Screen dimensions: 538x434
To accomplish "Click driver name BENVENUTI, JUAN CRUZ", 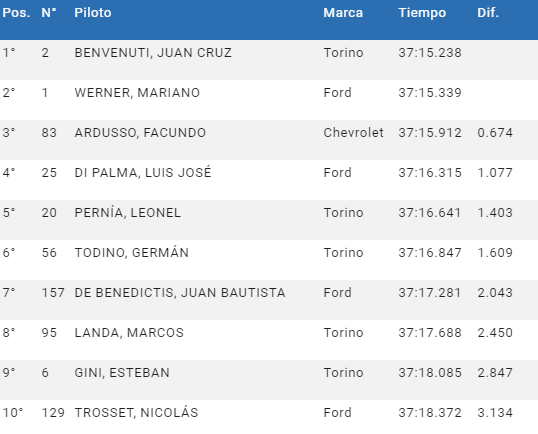I will 153,53.
